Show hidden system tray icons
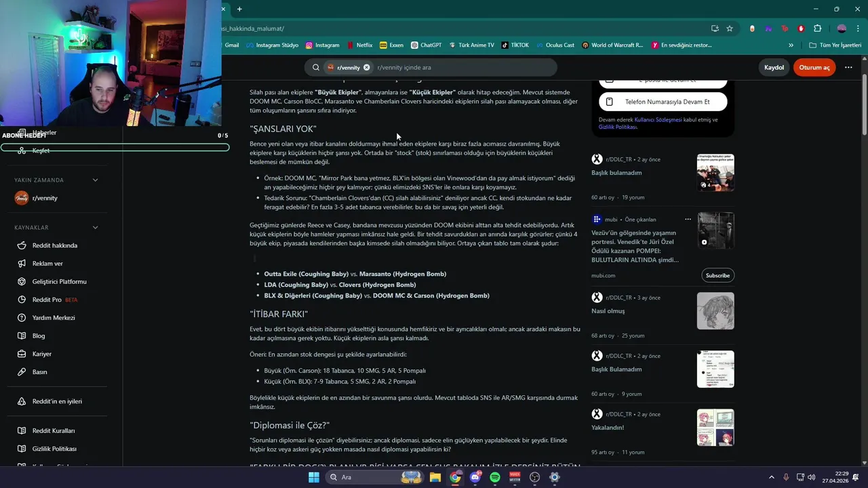This screenshot has width=868, height=488. (x=771, y=477)
